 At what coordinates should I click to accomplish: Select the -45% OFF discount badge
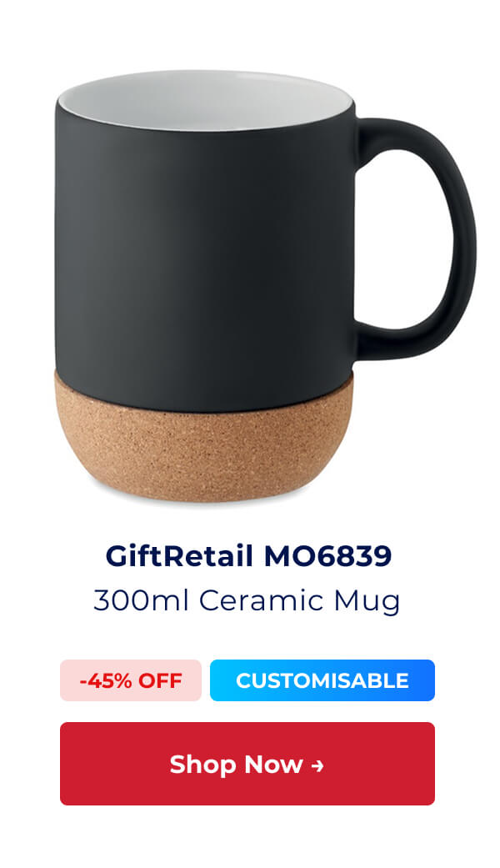coord(131,680)
